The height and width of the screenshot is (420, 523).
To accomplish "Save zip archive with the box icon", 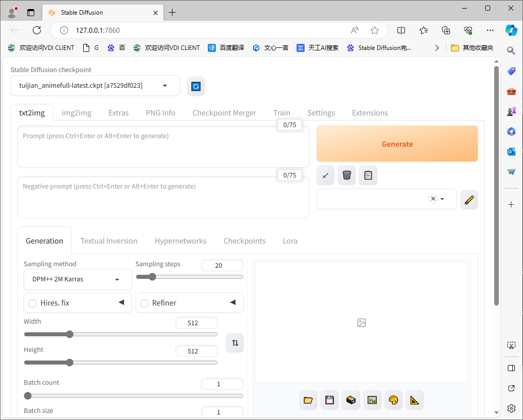I will 351,400.
